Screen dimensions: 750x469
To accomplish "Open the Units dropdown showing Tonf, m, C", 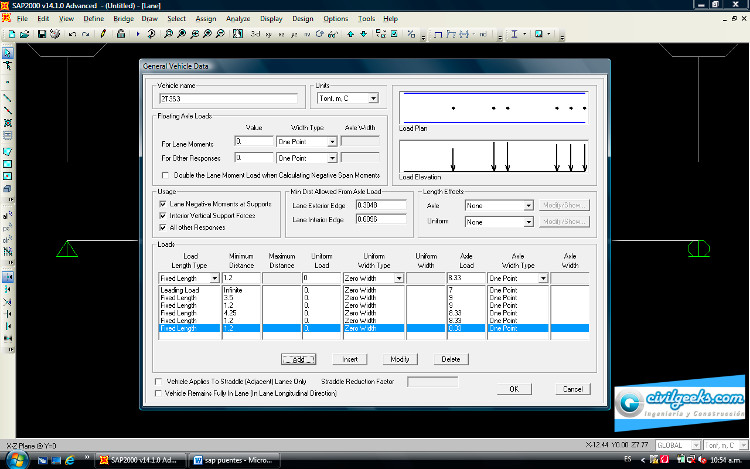I will (x=372, y=99).
